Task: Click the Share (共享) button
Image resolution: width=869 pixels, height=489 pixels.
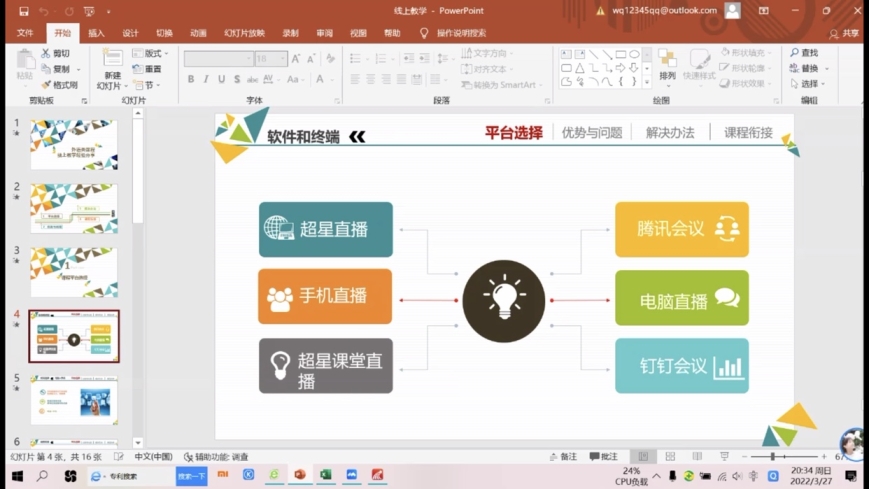Action: click(845, 34)
